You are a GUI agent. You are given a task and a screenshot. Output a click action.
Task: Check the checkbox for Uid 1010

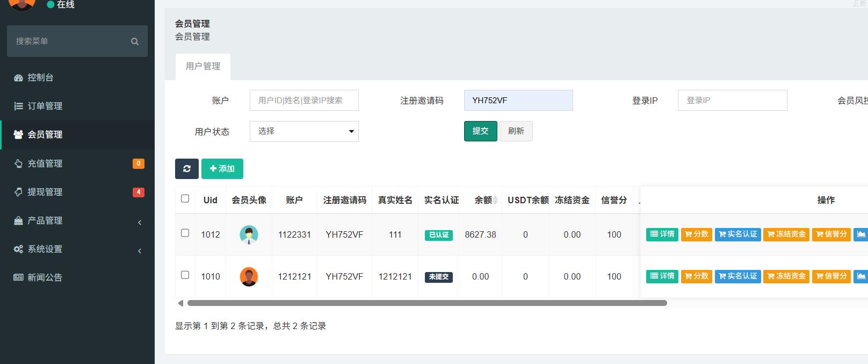185,275
